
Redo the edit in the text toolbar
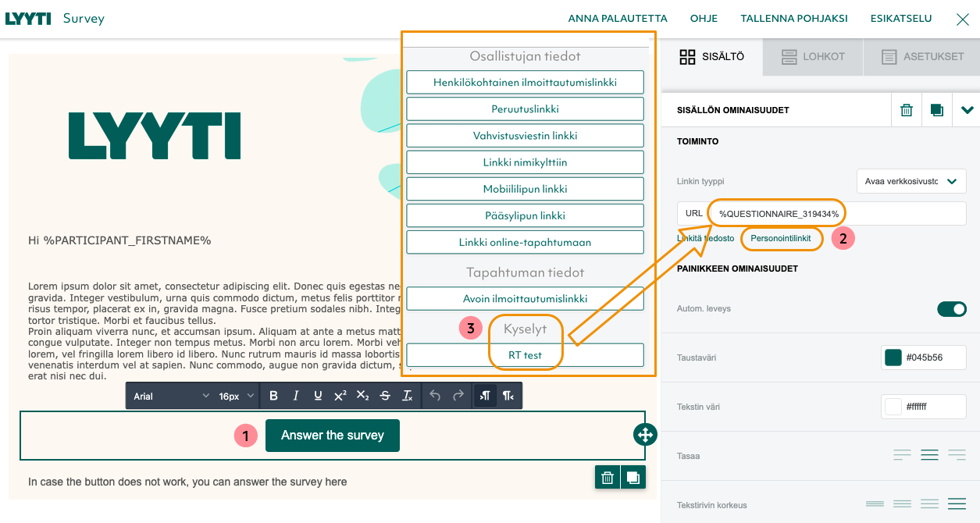(x=458, y=396)
